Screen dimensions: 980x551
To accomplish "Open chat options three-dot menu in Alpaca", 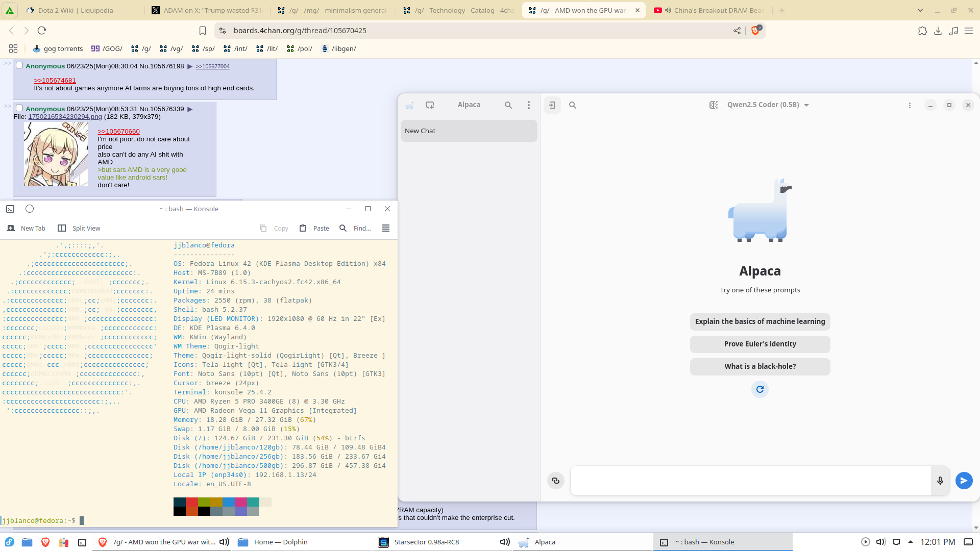I will coord(910,105).
